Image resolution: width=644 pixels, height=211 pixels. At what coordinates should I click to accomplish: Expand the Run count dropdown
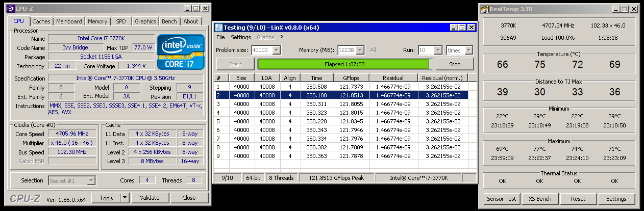438,50
